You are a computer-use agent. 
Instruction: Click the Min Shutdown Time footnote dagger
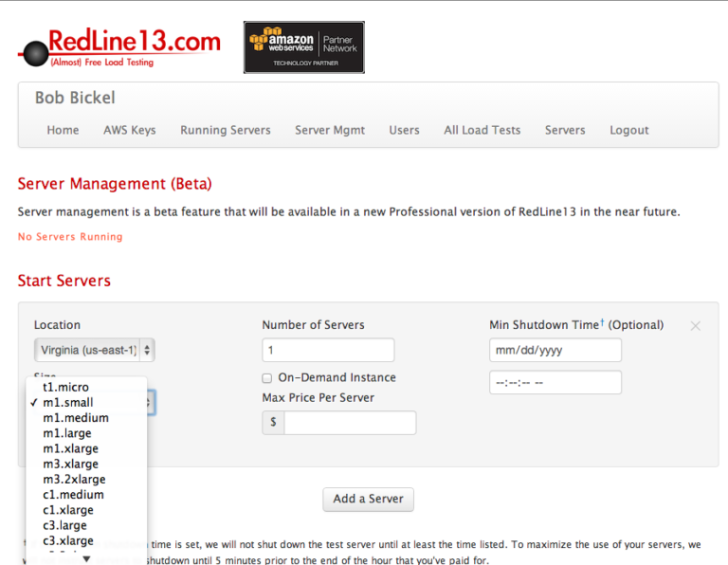pos(602,321)
